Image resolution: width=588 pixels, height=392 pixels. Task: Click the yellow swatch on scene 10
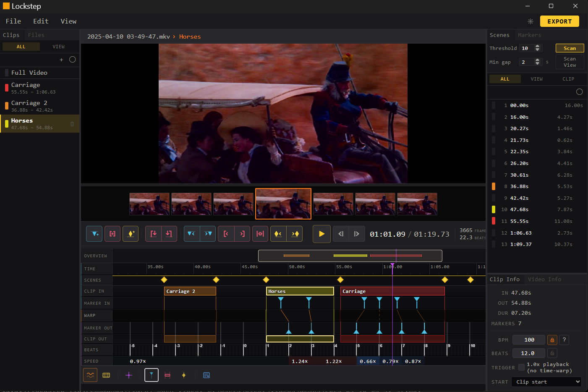tap(494, 209)
